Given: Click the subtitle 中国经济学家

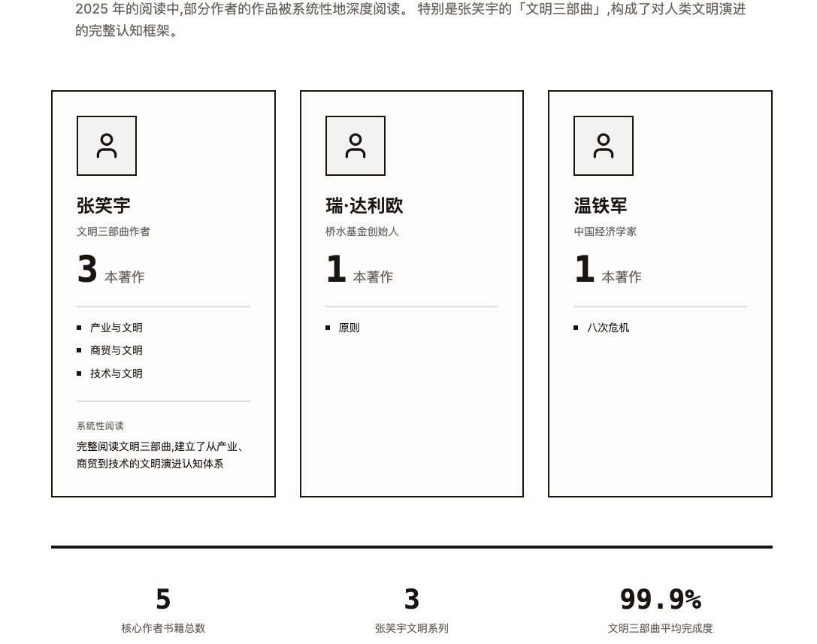Looking at the screenshot, I should click(x=605, y=231).
